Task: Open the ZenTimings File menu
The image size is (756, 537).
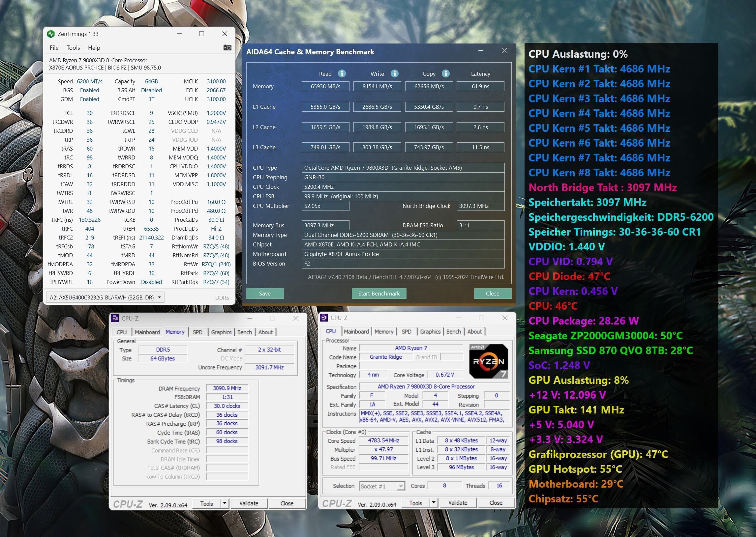Action: 54,48
